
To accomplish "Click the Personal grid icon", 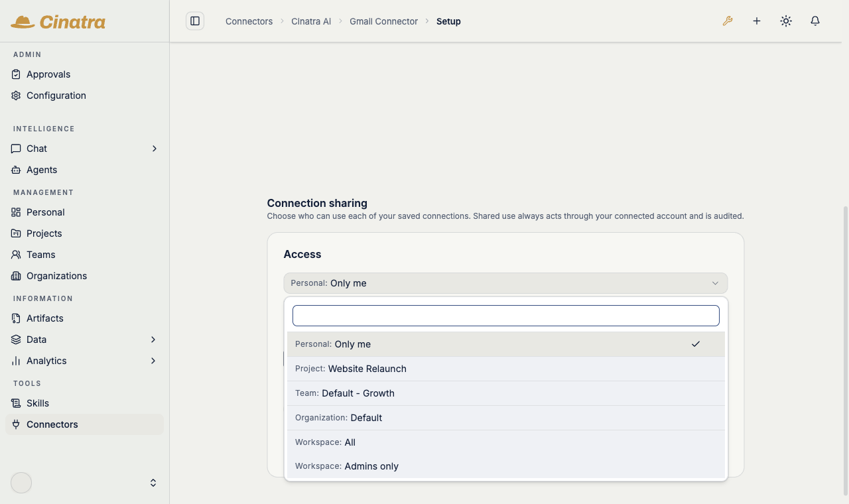I will click(16, 212).
